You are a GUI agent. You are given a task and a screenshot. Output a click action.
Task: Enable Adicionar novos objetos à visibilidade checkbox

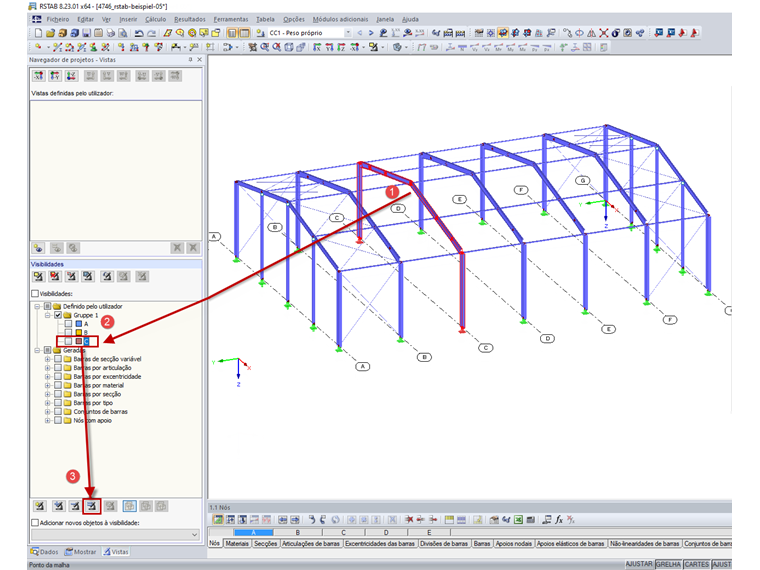[x=35, y=523]
